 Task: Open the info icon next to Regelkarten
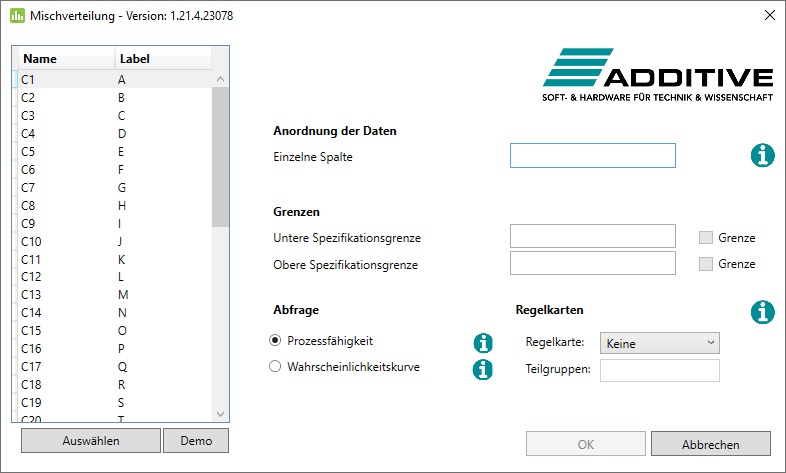pos(762,312)
